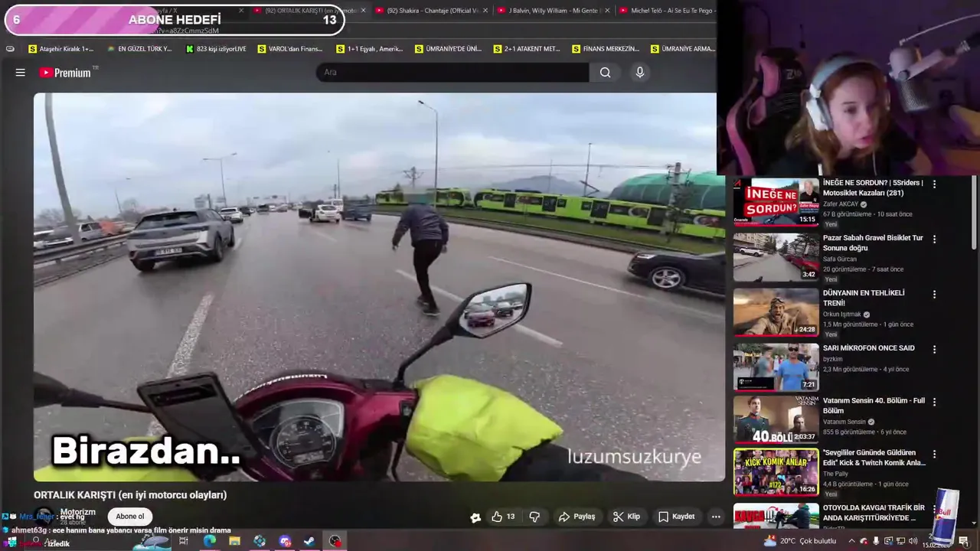The image size is (980, 551).
Task: Open options menu for 'İNEĞE NE SORDUN?' video
Action: pos(934,184)
